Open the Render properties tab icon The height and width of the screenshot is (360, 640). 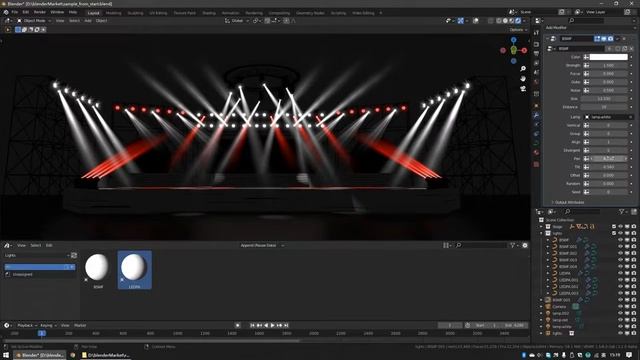coord(536,44)
